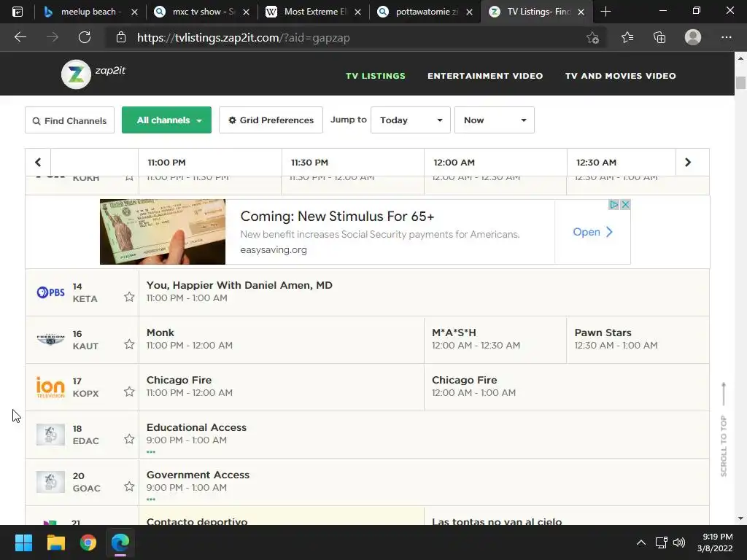
Task: Open the volume speaker tray icon
Action: coord(679,542)
